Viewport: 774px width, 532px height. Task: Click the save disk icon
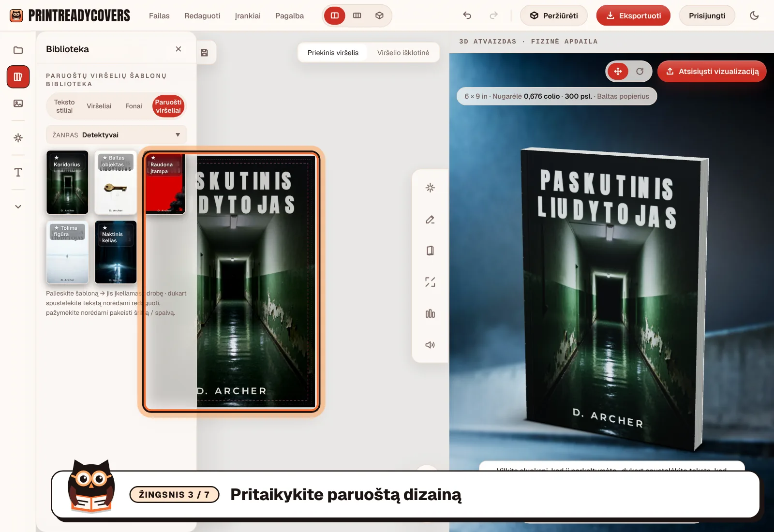coord(205,53)
